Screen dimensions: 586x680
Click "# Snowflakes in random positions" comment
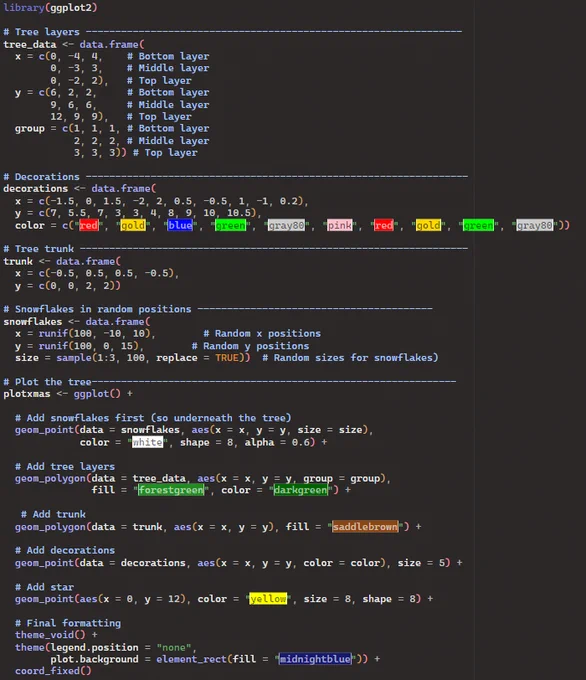point(97,309)
